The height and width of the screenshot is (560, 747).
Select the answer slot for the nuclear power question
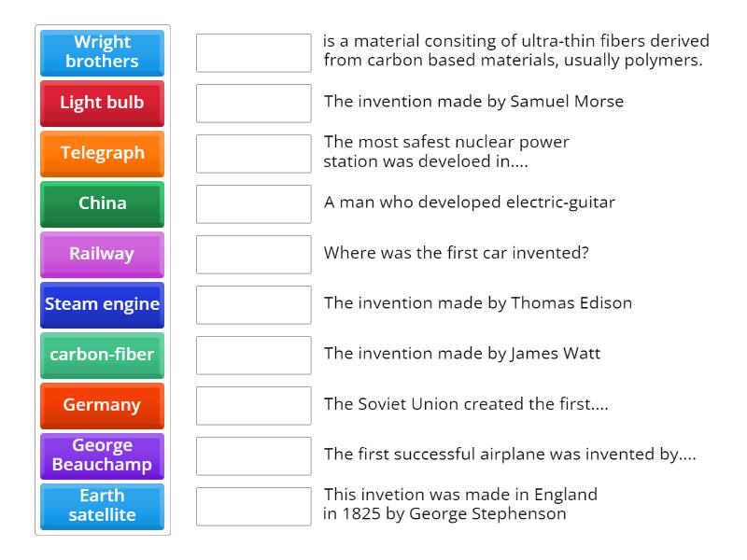253,153
